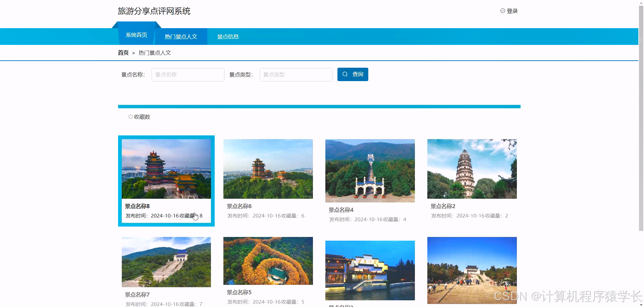Open the 景点名称7 attraction card
644x307 pixels.
pyautogui.click(x=166, y=262)
